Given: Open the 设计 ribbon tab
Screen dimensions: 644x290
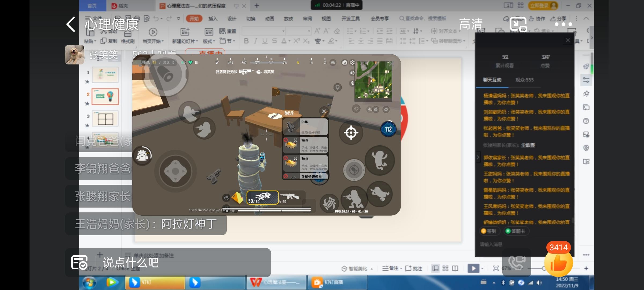Looking at the screenshot, I should coord(232,19).
